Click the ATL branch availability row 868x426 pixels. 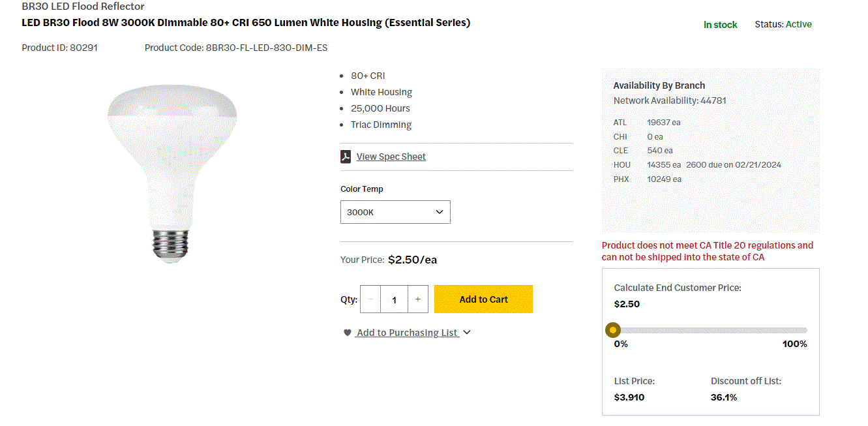(647, 122)
